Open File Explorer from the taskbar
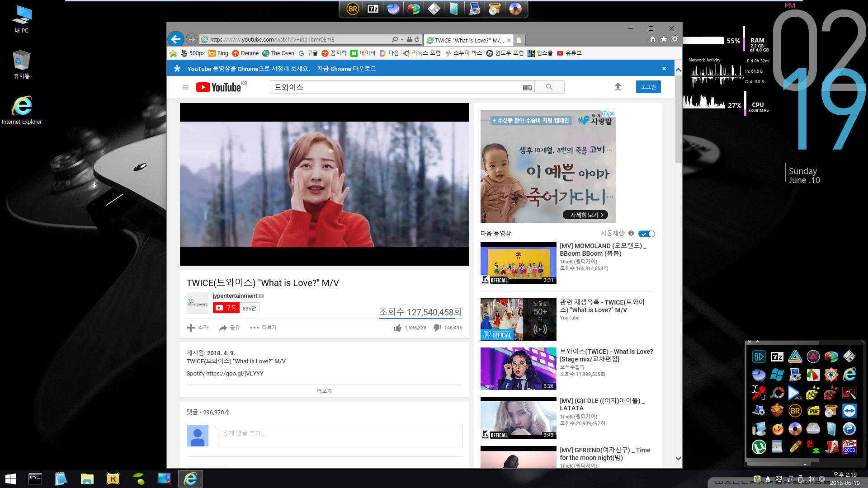The image size is (868, 488). [87, 479]
